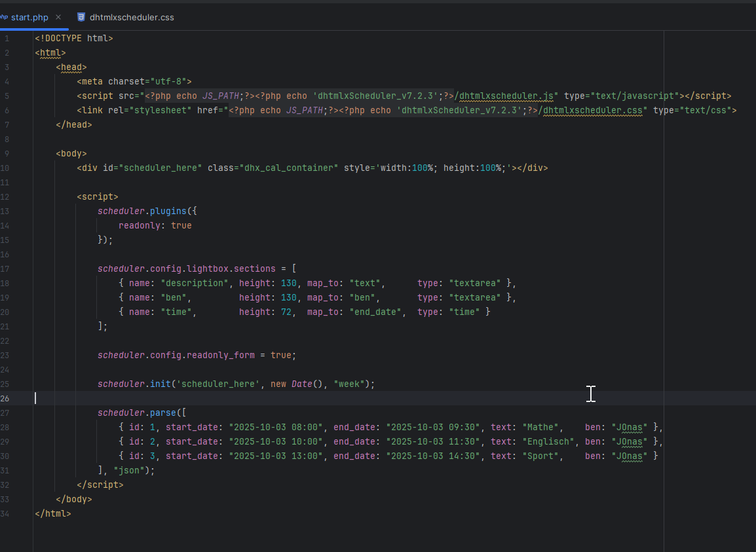Viewport: 756px width, 552px height.
Task: Click the "Sport" text value
Action: (x=539, y=456)
